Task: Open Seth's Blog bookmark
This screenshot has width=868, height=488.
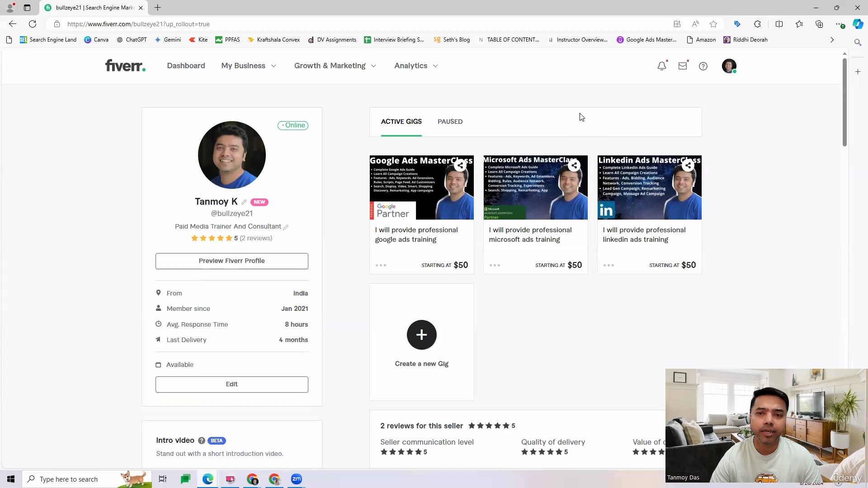Action: (x=452, y=40)
